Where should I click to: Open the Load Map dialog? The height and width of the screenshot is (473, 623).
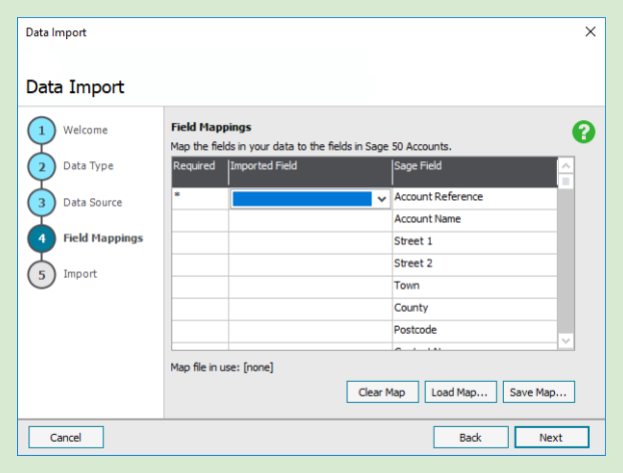(459, 392)
